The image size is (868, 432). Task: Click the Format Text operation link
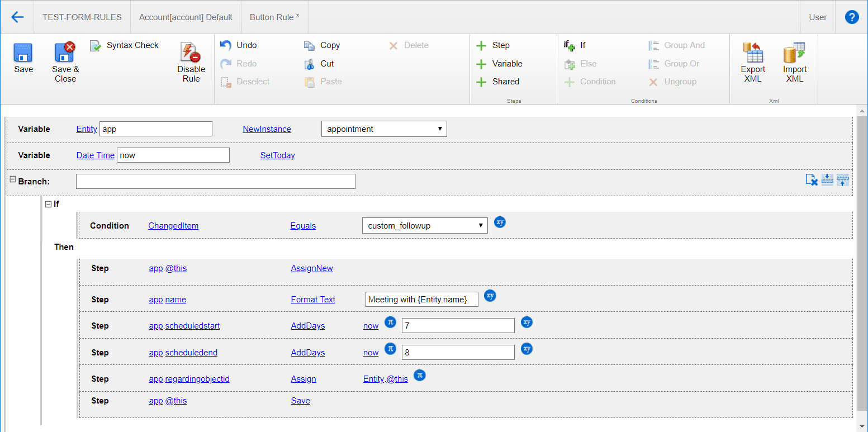(313, 300)
